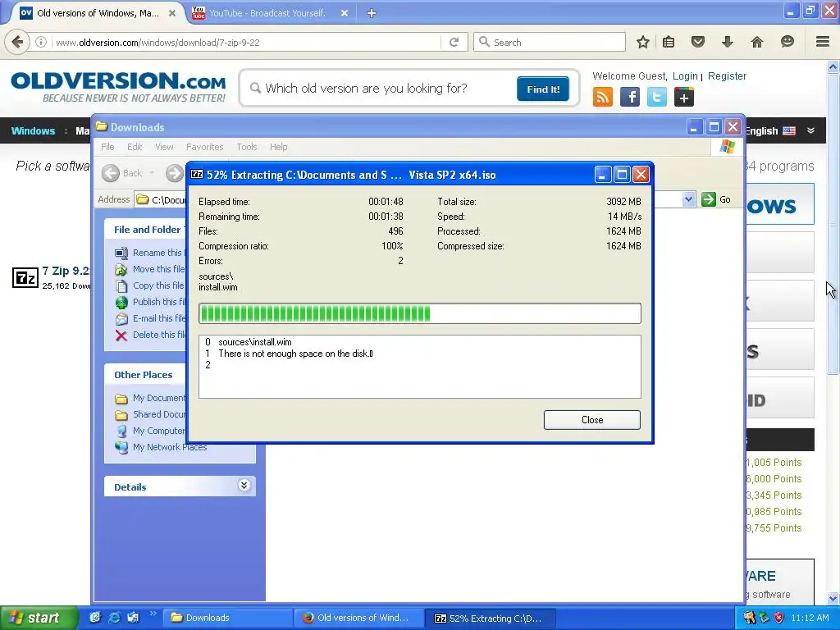840x630 pixels.
Task: Expand the Address bar dropdown in Explorer
Action: [x=688, y=199]
